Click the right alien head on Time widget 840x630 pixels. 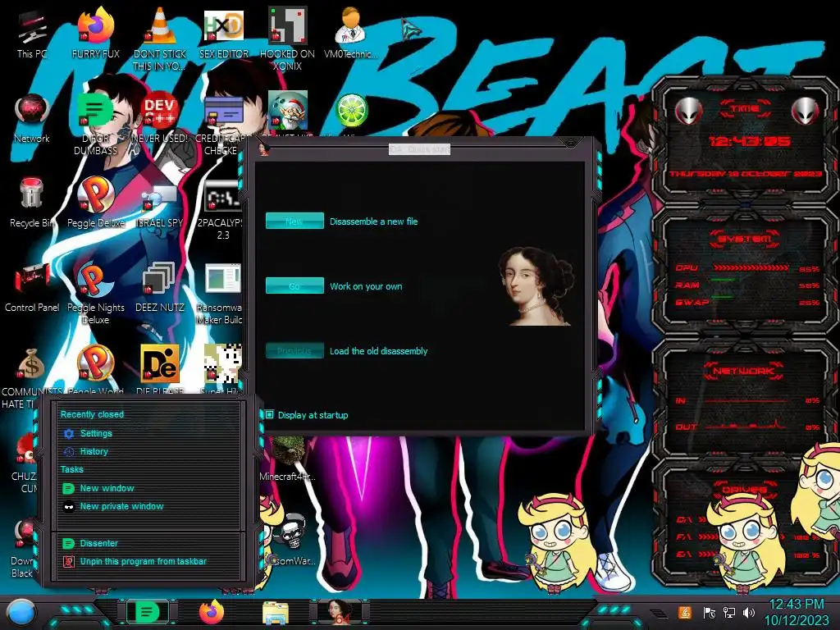(805, 111)
